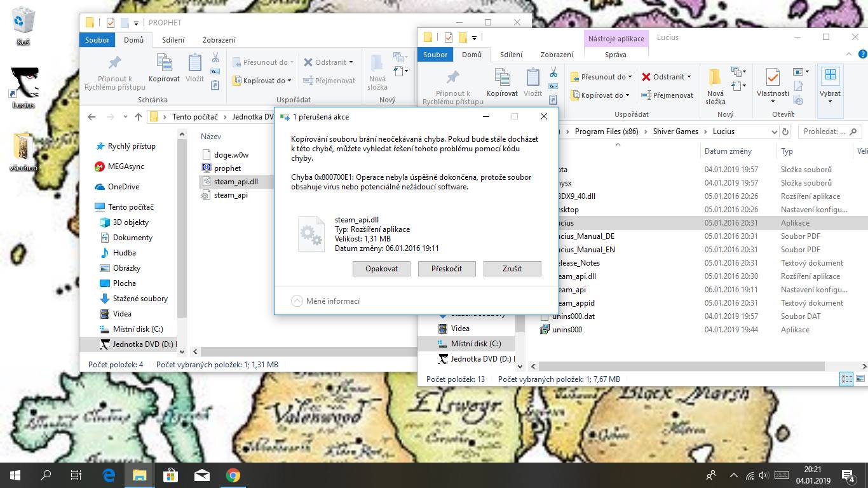Image resolution: width=868 pixels, height=488 pixels.
Task: Open Soubor menu in PROPHET window
Action: [x=97, y=40]
